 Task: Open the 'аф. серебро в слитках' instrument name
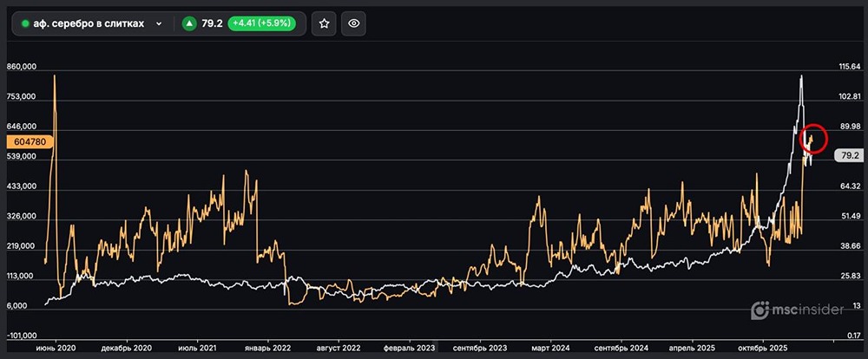[x=88, y=24]
